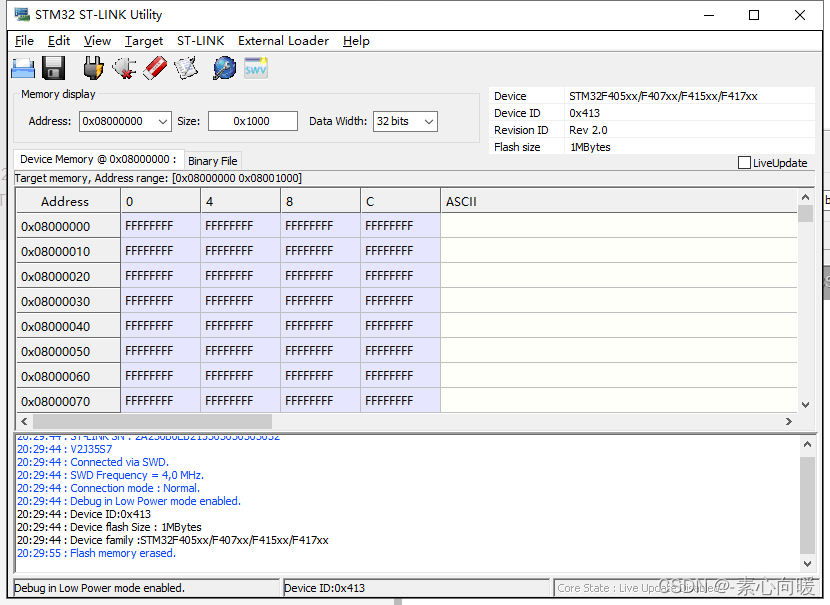Click the log panel vertical scrollbar thumb
The width and height of the screenshot is (830, 605).
(807, 505)
